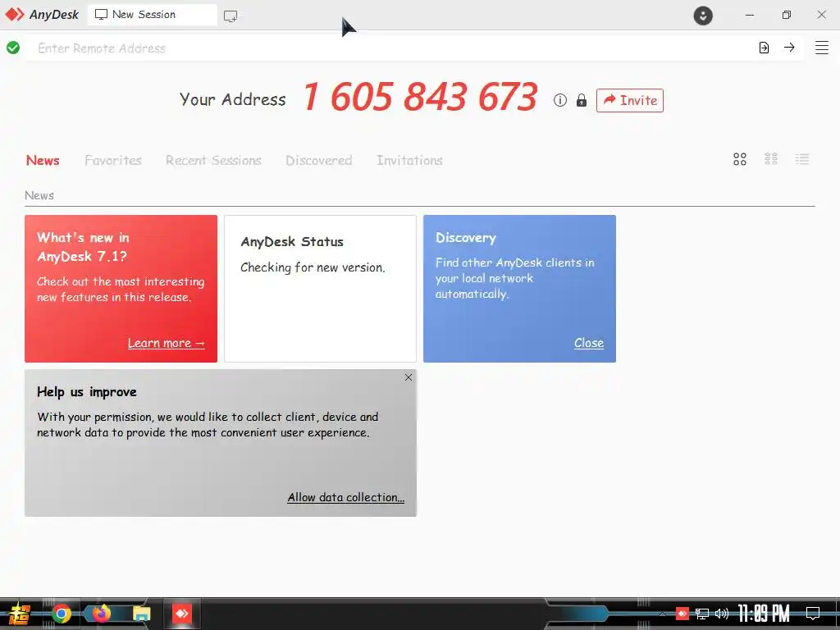The image size is (840, 630).
Task: Dismiss the Help us improve card
Action: (409, 377)
